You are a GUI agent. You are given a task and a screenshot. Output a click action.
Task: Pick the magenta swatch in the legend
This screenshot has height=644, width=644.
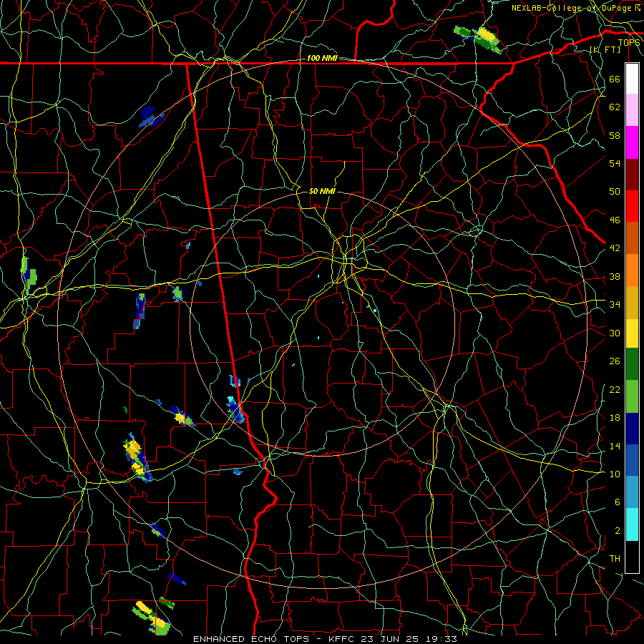[632, 142]
